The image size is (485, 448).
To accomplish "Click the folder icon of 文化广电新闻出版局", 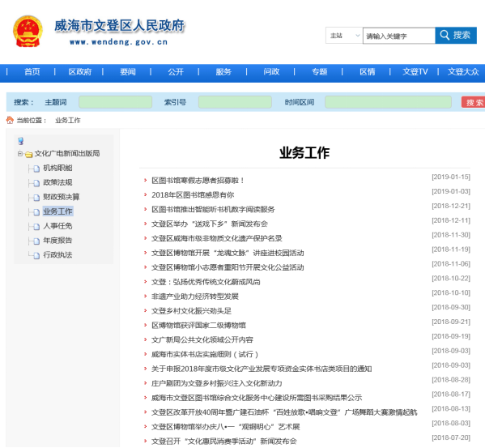I will pos(29,154).
